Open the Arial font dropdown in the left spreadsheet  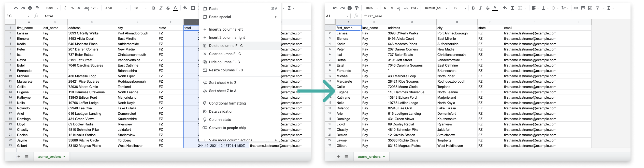click(117, 8)
